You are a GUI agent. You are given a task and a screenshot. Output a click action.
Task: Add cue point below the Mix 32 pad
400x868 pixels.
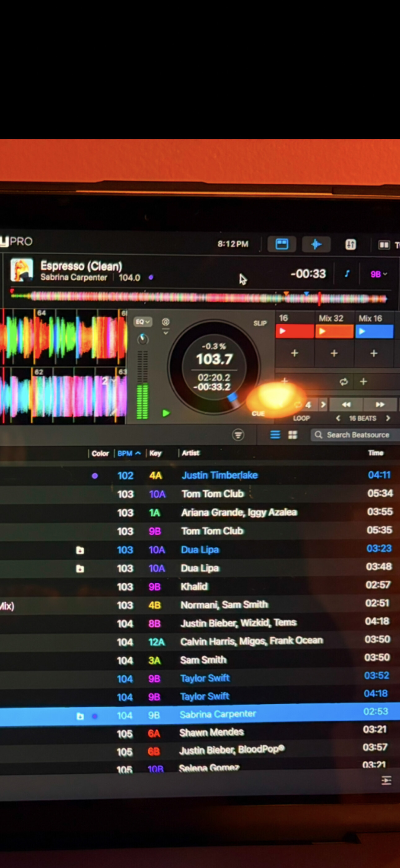334,353
